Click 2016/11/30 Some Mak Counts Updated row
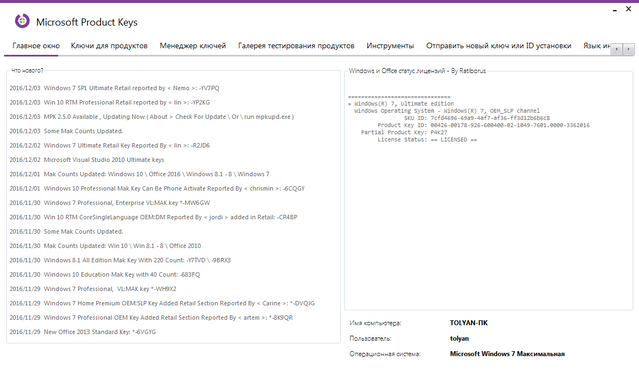639x374 pixels. 66,231
